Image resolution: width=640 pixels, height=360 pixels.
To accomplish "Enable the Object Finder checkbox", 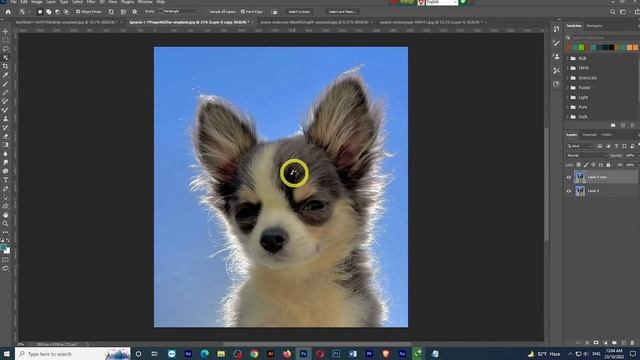I will click(x=78, y=12).
